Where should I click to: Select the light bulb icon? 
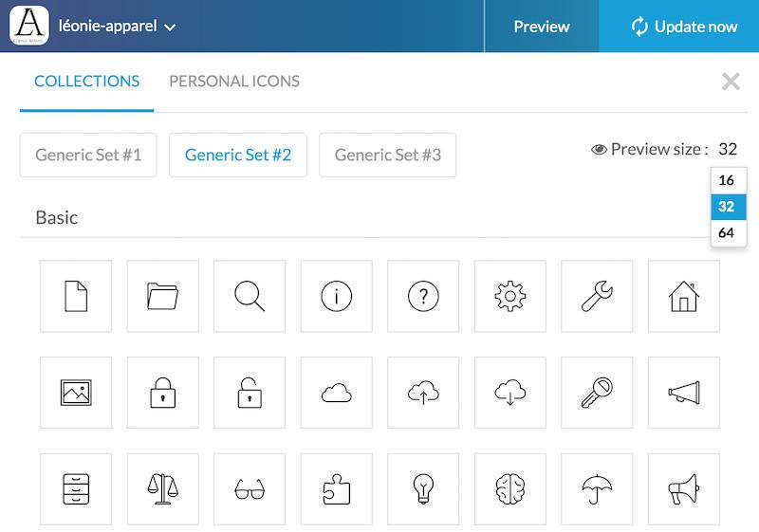[x=423, y=489]
